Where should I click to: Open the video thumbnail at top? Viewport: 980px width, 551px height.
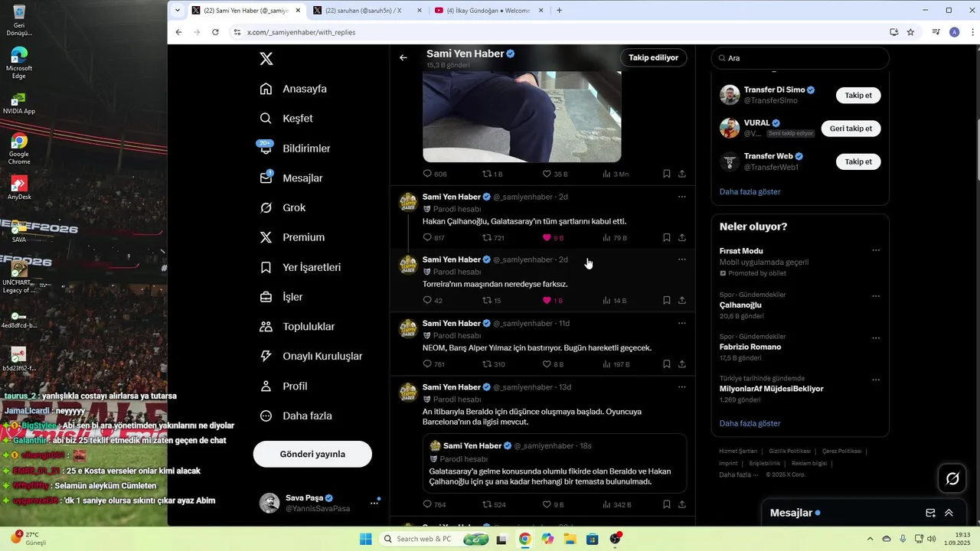pyautogui.click(x=522, y=116)
